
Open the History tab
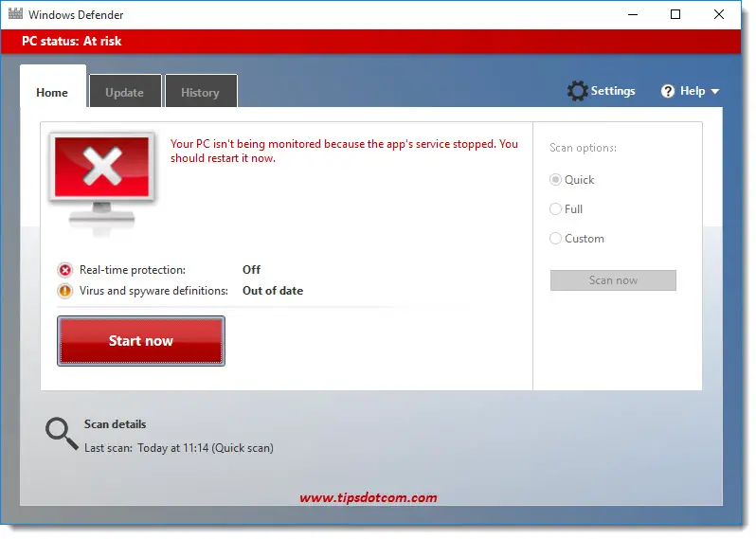point(201,92)
